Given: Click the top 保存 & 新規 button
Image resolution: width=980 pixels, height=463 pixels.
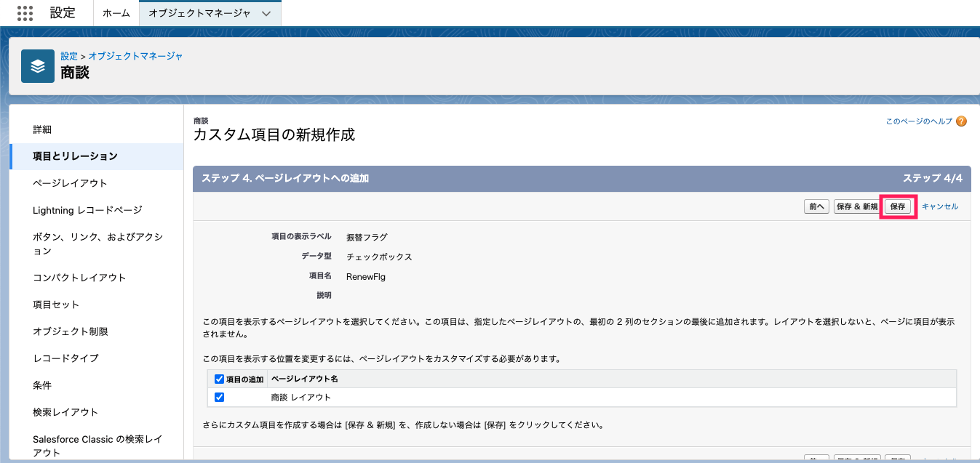Looking at the screenshot, I should coord(857,206).
